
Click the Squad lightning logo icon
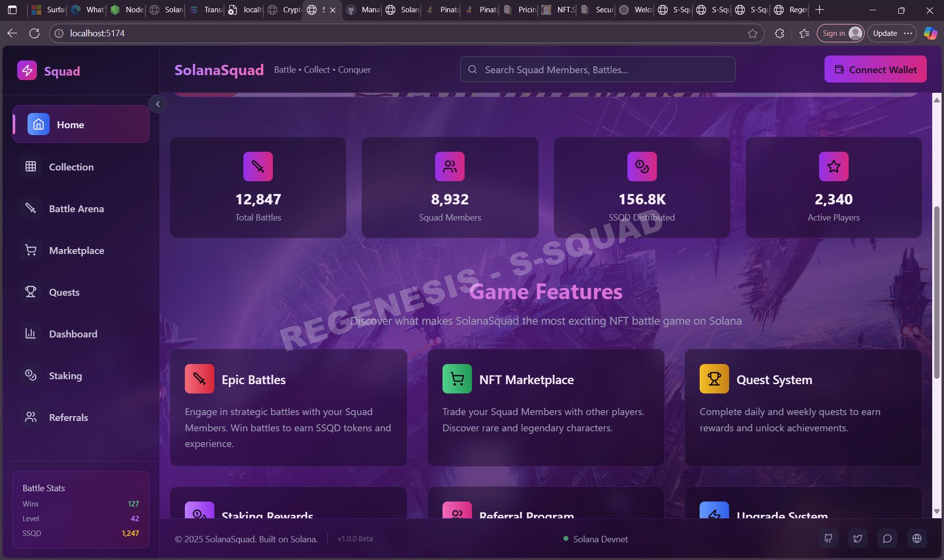coord(27,70)
